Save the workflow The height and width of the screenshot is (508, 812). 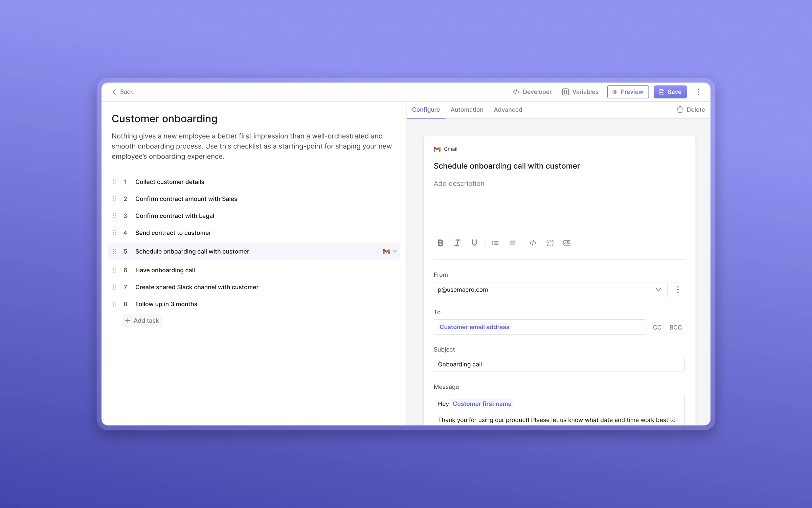point(670,92)
